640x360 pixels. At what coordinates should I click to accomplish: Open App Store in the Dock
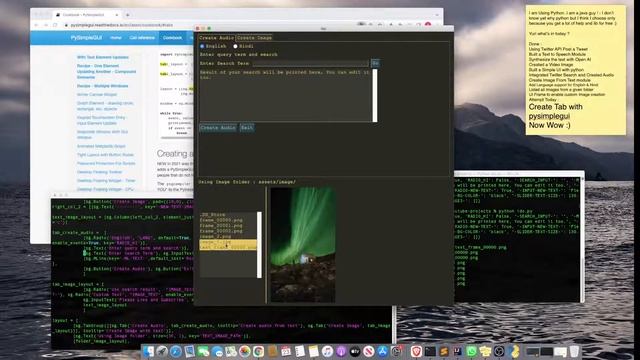382,351
